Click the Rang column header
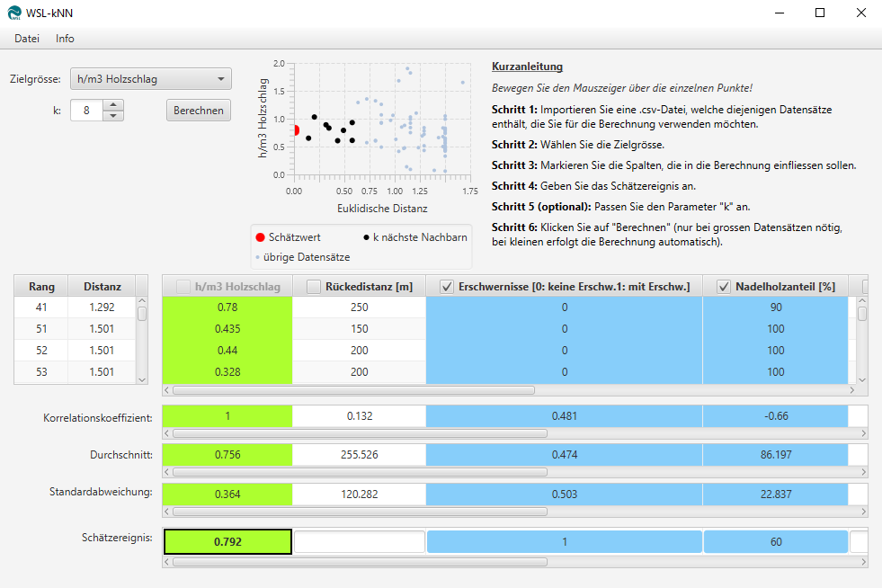The image size is (882, 588). click(x=41, y=287)
